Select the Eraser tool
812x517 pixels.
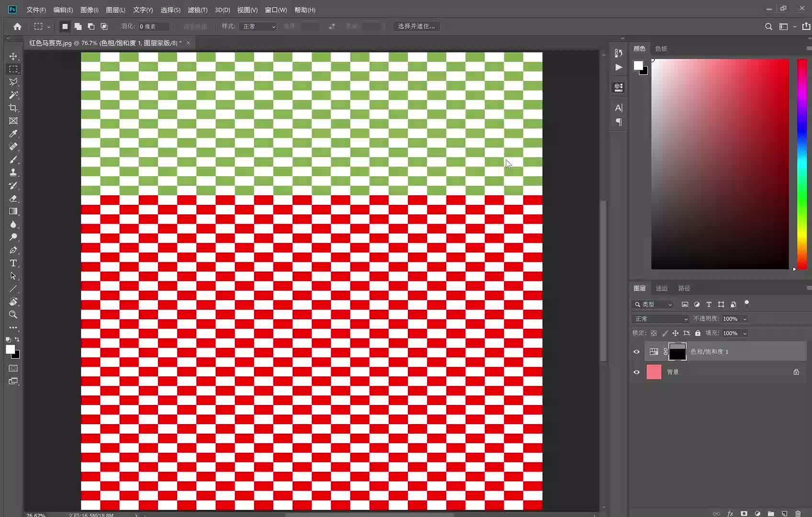tap(13, 199)
